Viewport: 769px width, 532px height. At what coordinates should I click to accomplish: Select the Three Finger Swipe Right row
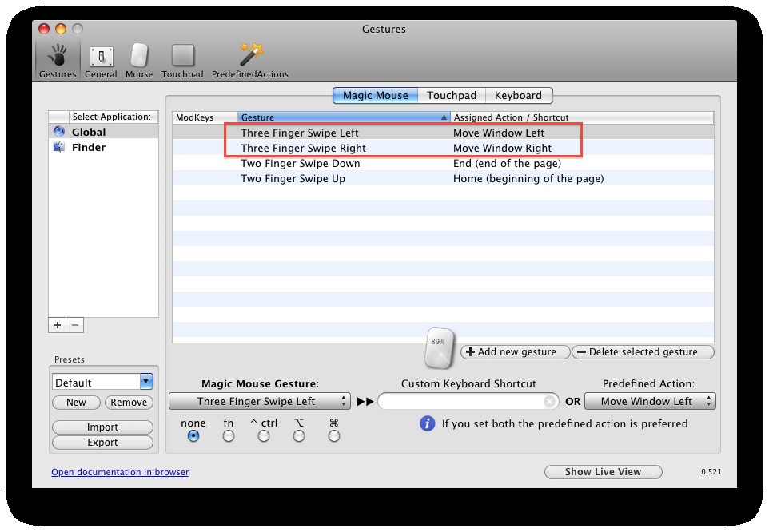pyautogui.click(x=443, y=148)
